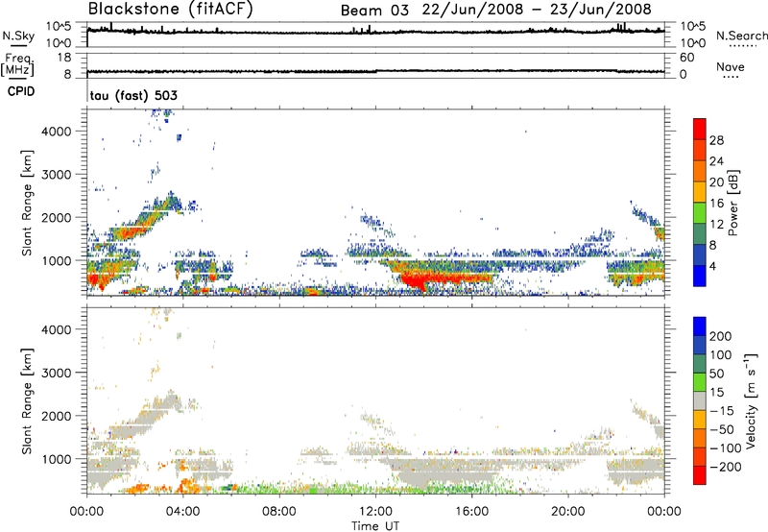Click the 4000 tick on power panel

tap(57, 132)
